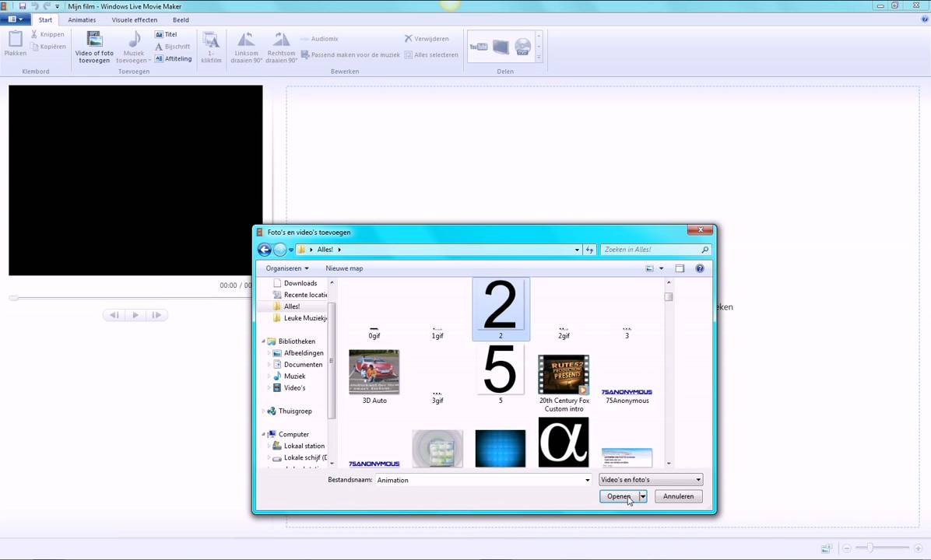The height and width of the screenshot is (560, 931).
Task: Click the search magnifier in dialog
Action: coord(704,250)
